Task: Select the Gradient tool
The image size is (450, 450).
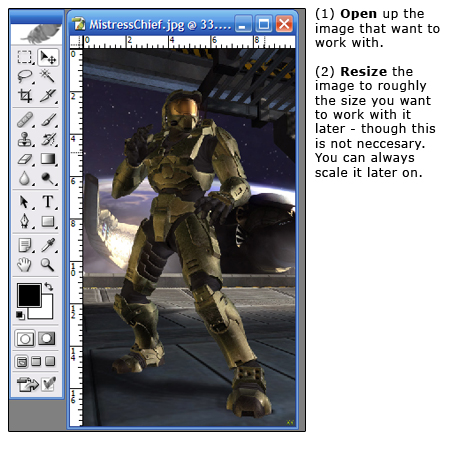Action: 48,159
